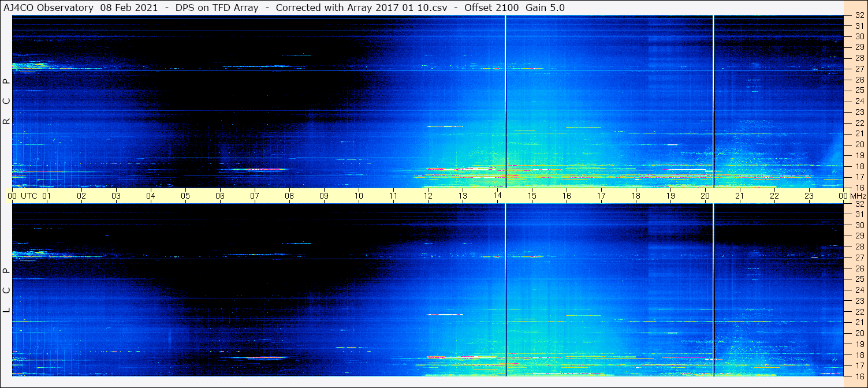
Task: Click the LCP vertical marker line after 14 UTC
Action: coord(505,290)
